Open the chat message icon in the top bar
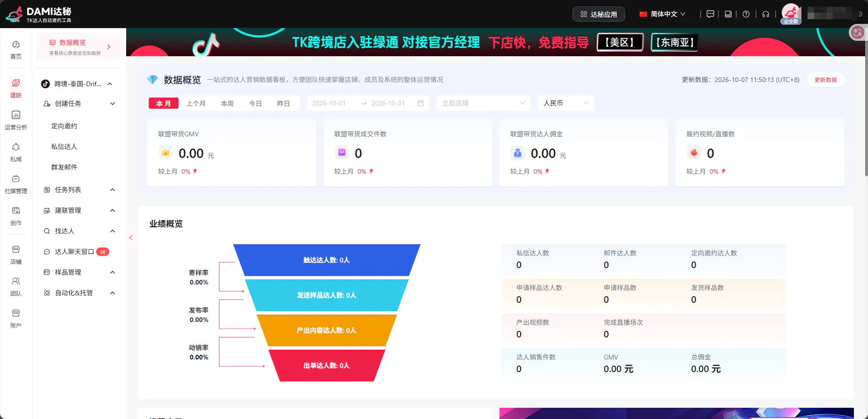This screenshot has width=868, height=419. click(x=710, y=14)
